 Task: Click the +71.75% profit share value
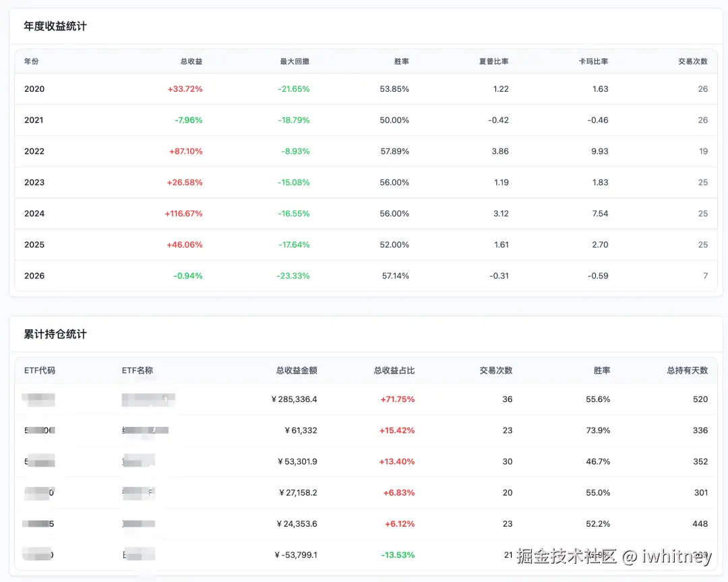tap(398, 399)
